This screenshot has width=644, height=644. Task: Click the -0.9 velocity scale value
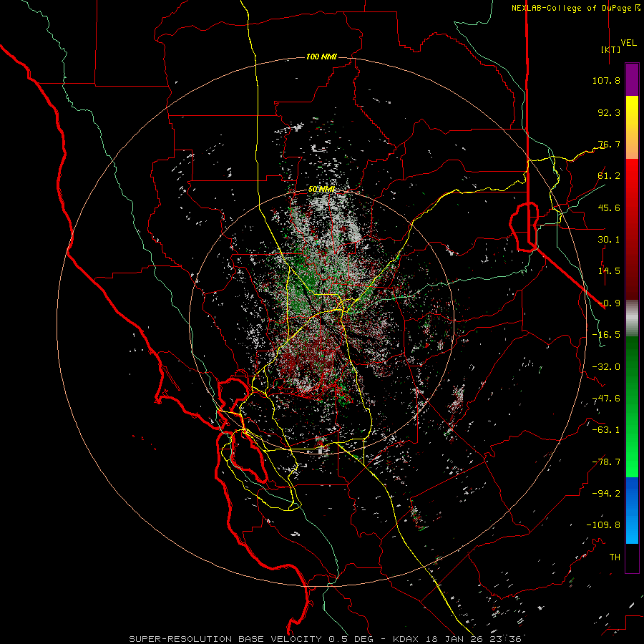(609, 303)
